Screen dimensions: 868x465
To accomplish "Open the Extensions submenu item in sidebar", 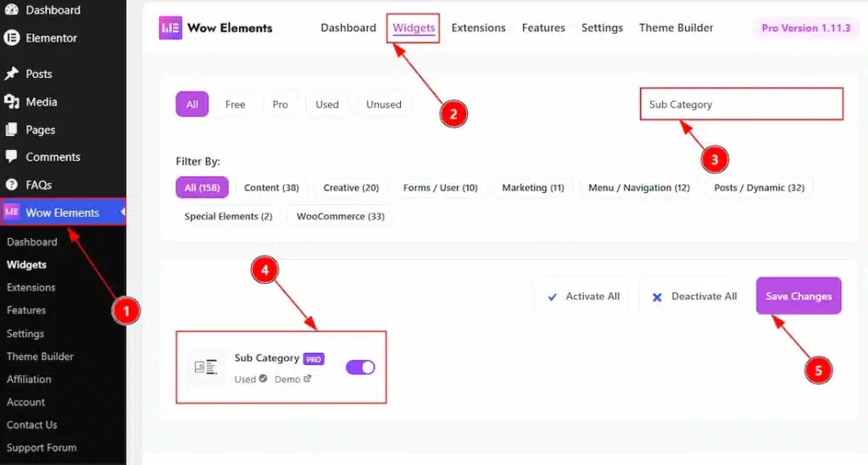I will [x=31, y=287].
